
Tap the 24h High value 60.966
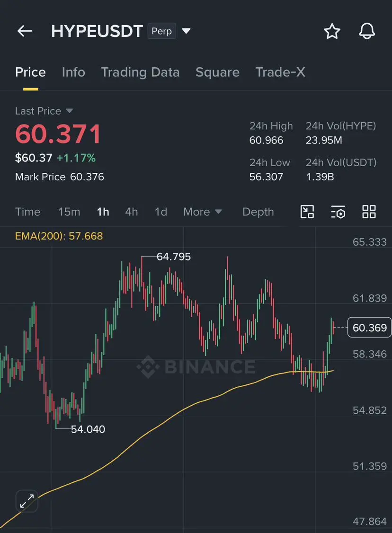(x=266, y=140)
